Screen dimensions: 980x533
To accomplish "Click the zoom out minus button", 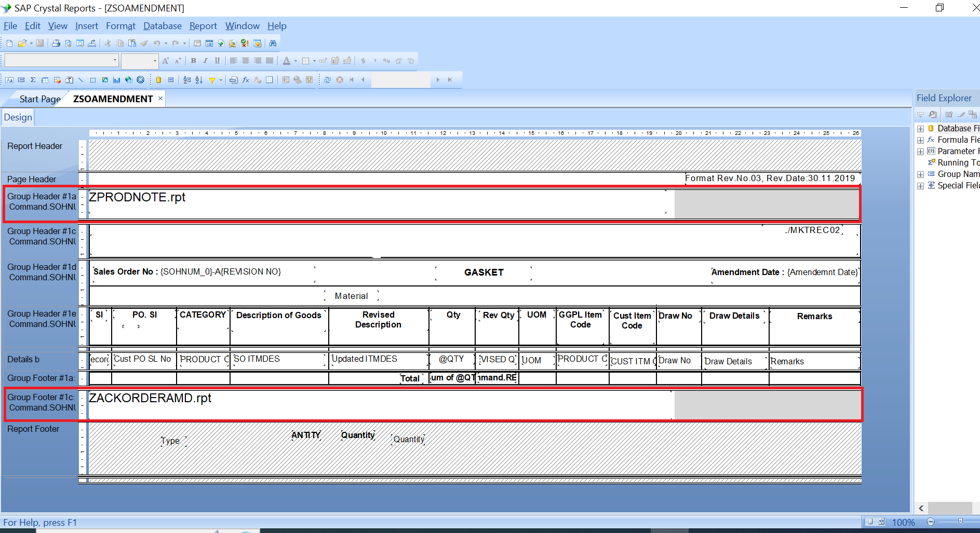I will (931, 522).
